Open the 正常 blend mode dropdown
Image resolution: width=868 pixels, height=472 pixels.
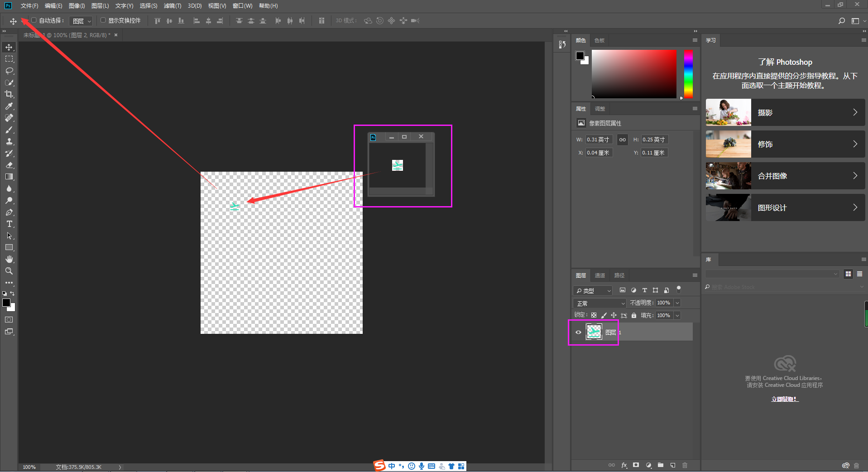600,303
